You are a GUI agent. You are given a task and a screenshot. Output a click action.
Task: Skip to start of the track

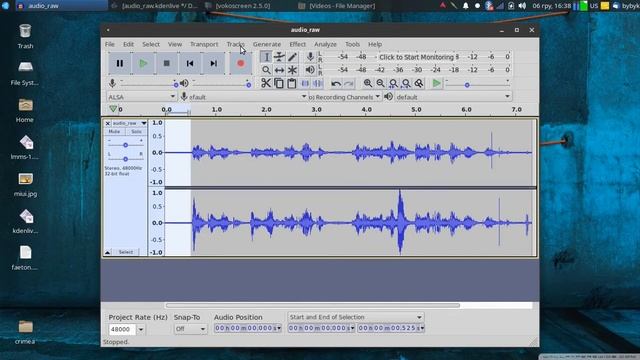tap(190, 63)
